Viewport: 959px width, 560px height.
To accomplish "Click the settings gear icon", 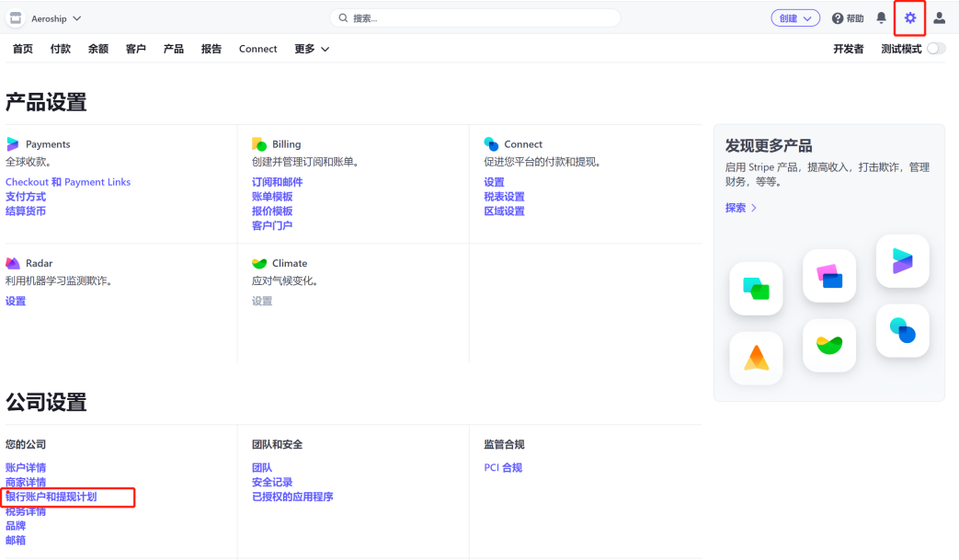I will [909, 17].
